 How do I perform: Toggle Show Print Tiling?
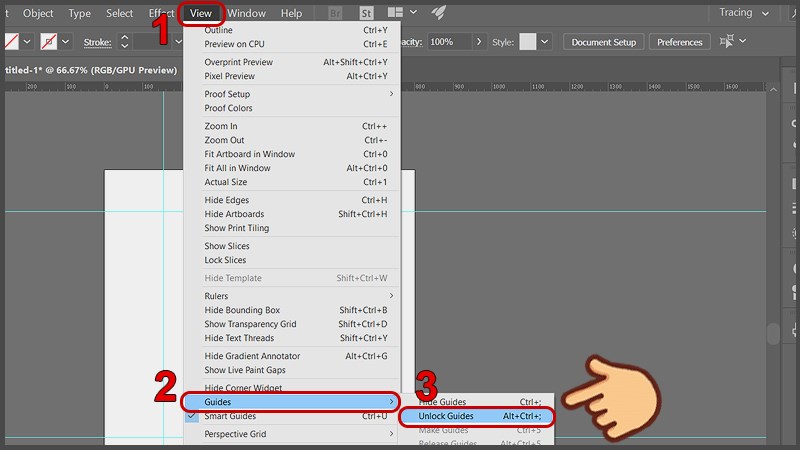[292, 228]
